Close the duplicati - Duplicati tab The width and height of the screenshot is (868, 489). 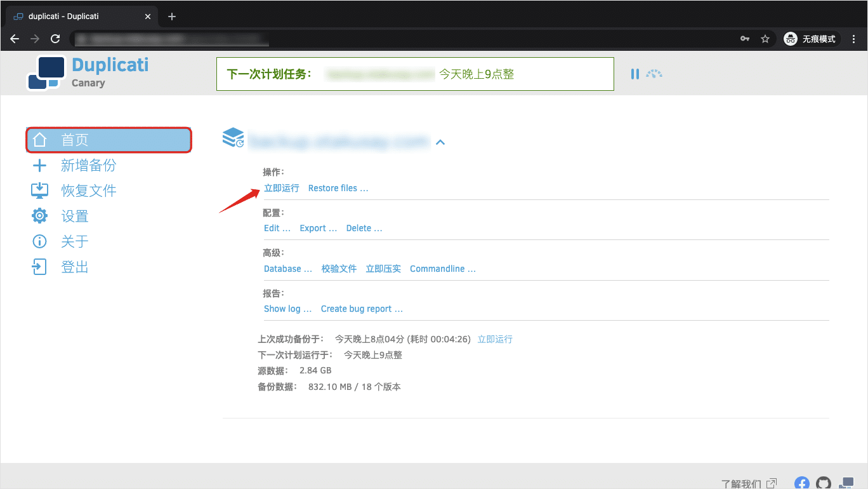pos(148,17)
